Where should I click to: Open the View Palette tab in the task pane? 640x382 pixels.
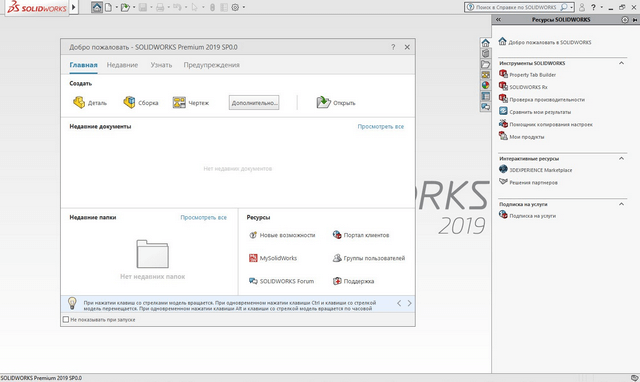coord(485,75)
